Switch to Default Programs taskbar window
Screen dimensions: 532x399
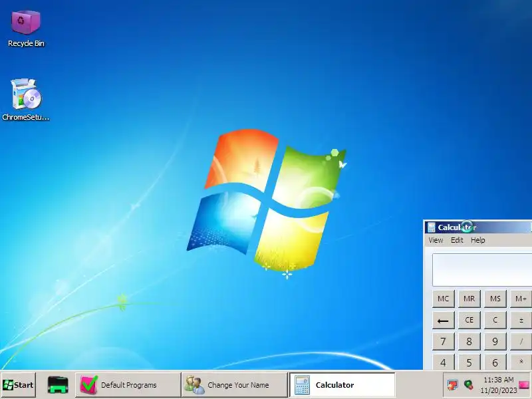[128, 385]
